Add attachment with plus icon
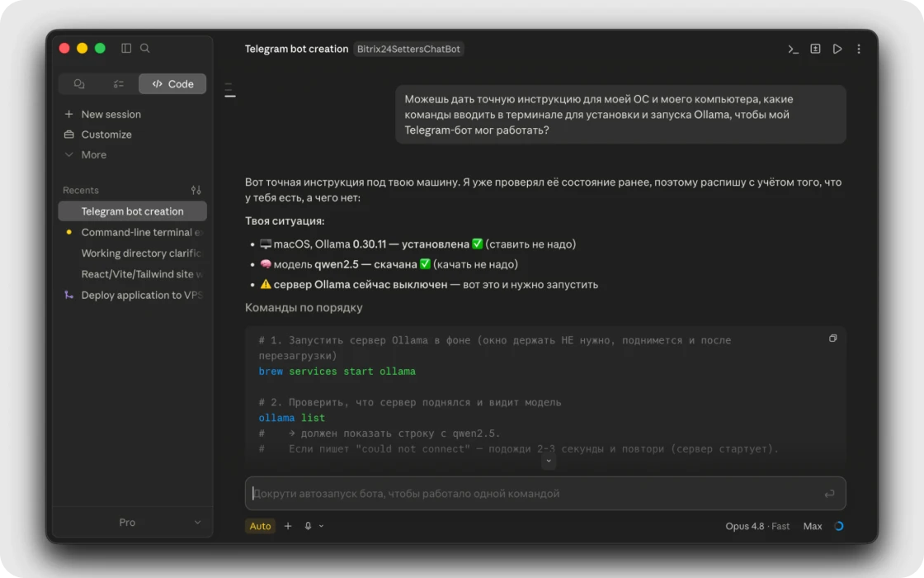Screen dimensions: 924x578 click(x=288, y=526)
